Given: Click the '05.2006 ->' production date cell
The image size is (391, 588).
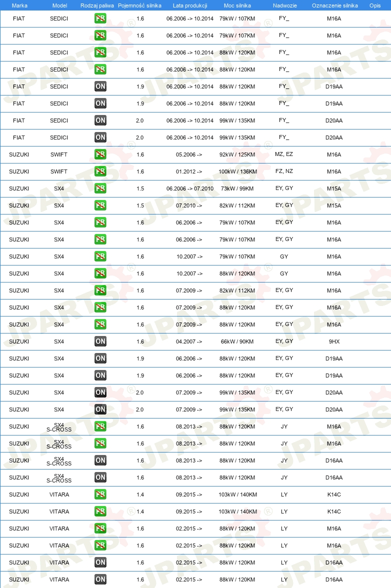Looking at the screenshot, I should coord(189,154).
